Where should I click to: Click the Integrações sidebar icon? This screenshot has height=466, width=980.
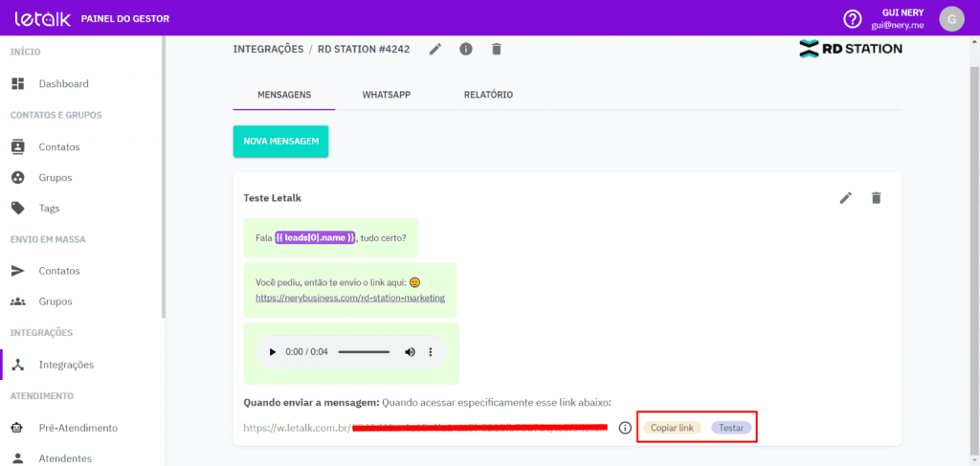click(x=18, y=365)
